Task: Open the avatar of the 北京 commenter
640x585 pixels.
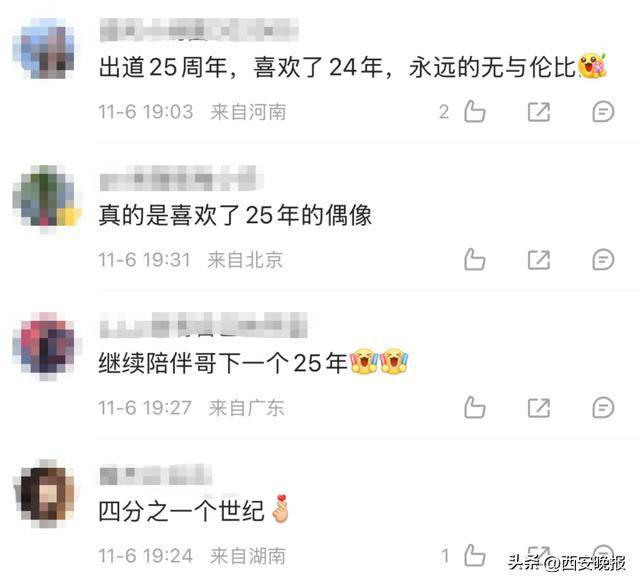Action: 46,199
